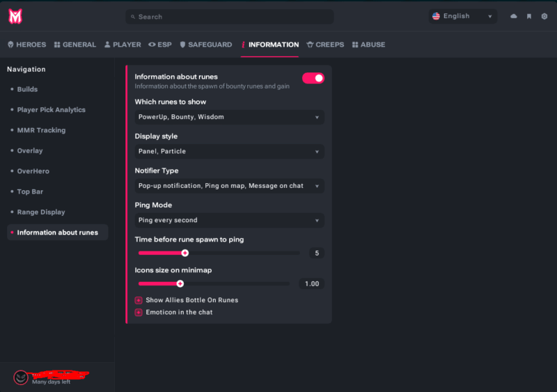The height and width of the screenshot is (392, 557).
Task: Go to Range Display section
Action: point(41,212)
